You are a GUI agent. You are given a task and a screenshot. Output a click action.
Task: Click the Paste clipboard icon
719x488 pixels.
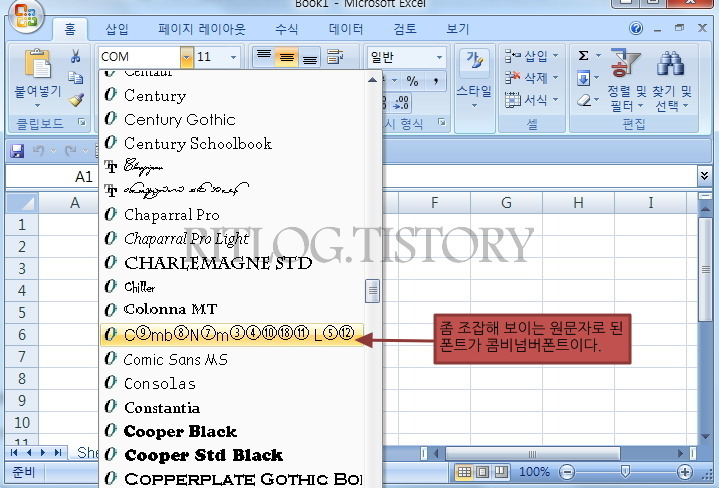click(38, 63)
